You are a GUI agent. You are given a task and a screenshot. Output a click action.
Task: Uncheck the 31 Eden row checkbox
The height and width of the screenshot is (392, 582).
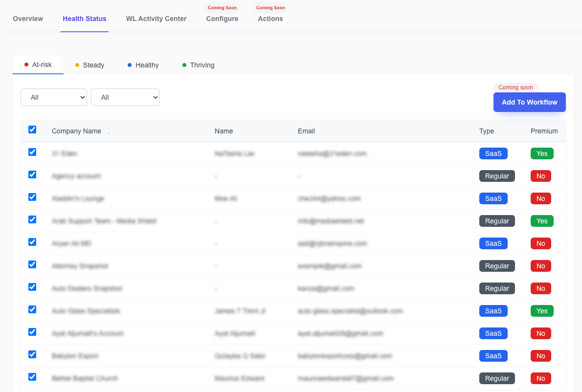coord(32,152)
